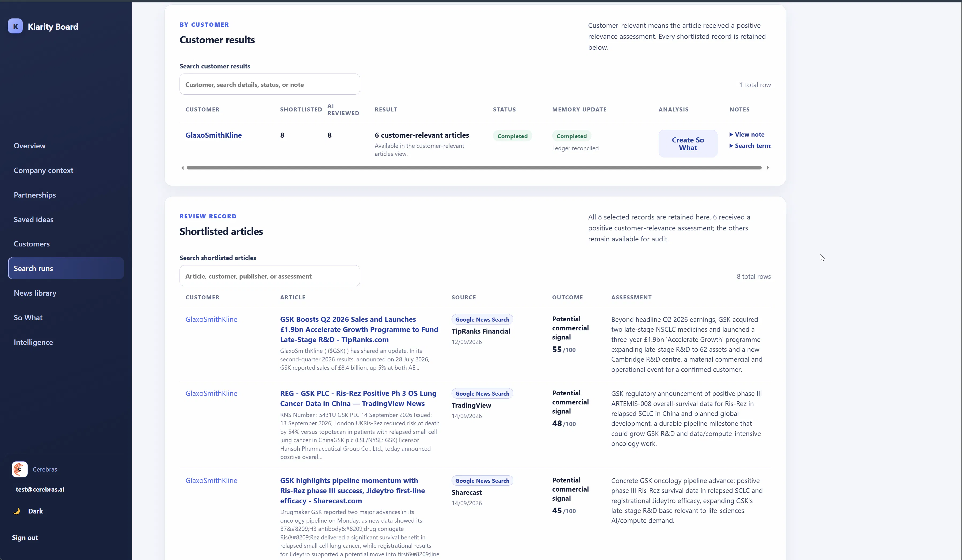This screenshot has width=962, height=560.
Task: Click Google News Search badge above TradingView
Action: [x=482, y=393]
